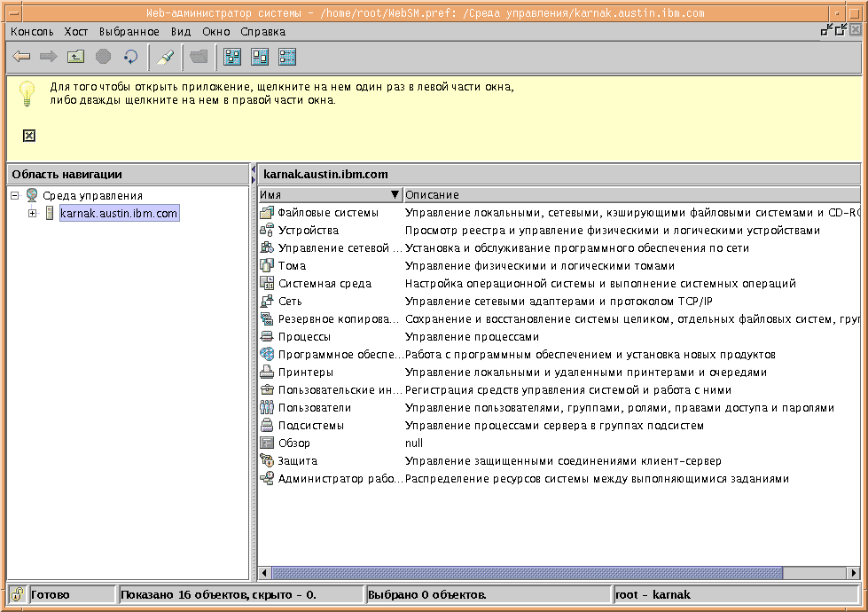Select Файловые системы in the list
Screen dimensions: 868x612
(x=327, y=213)
